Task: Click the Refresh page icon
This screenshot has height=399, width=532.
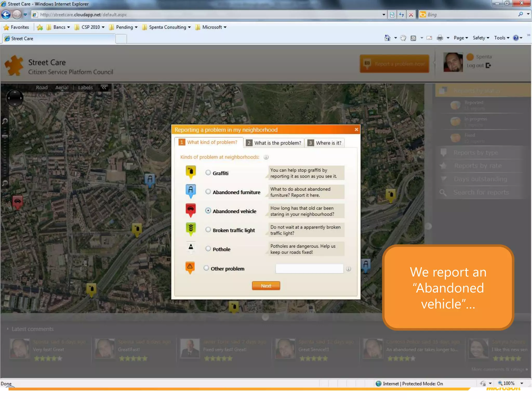Action: point(402,15)
